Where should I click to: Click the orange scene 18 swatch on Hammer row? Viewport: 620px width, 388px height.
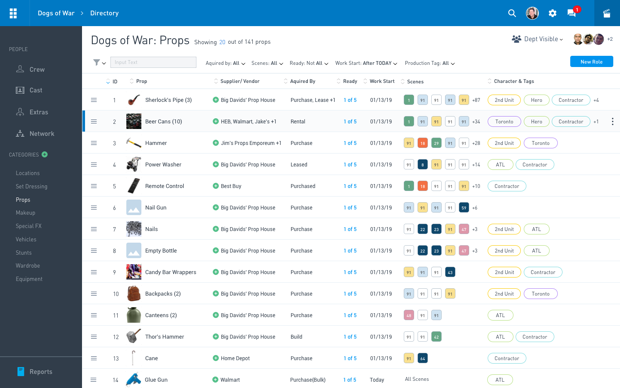pyautogui.click(x=422, y=143)
